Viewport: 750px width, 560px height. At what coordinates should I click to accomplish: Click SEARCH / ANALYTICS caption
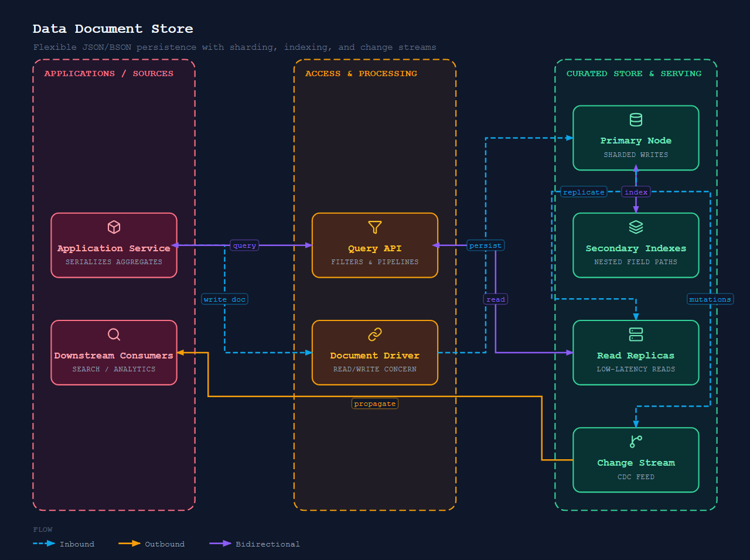tap(114, 369)
